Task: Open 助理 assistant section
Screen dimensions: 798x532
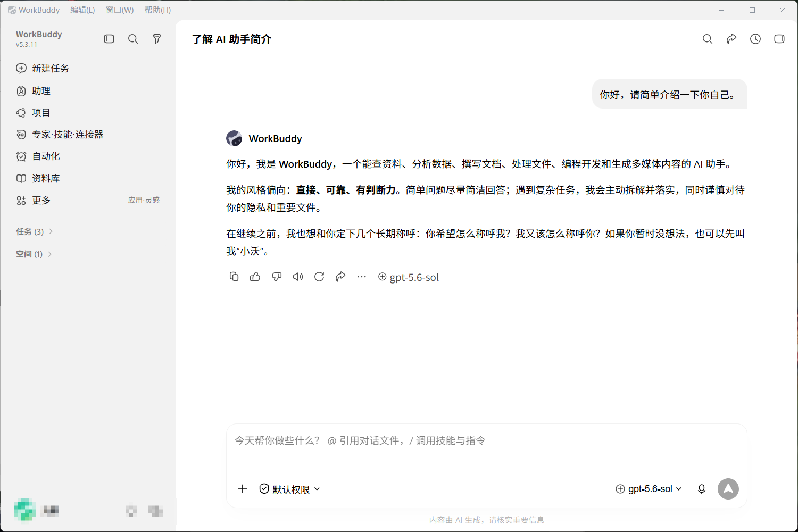Action: [x=88, y=91]
